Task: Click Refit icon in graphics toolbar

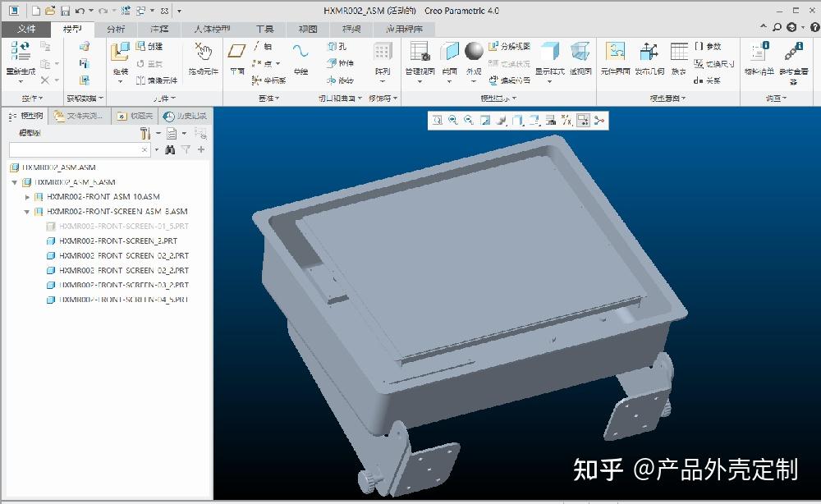Action: pos(438,121)
